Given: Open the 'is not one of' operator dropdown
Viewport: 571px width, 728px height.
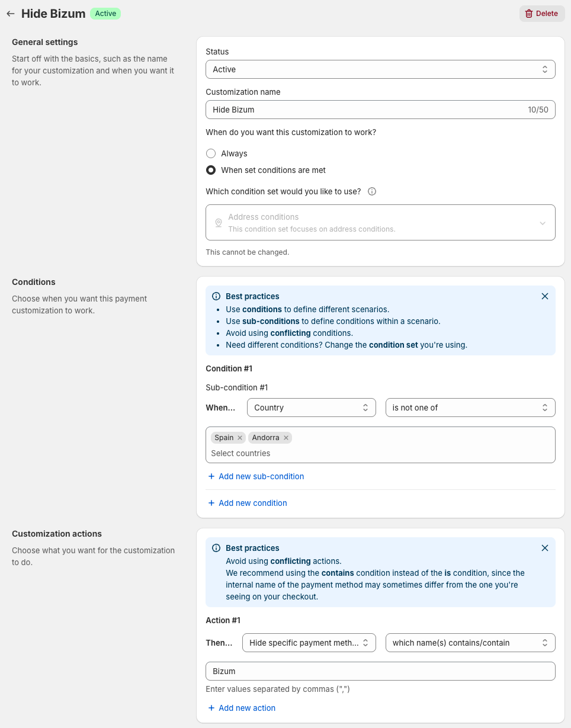Looking at the screenshot, I should click(470, 408).
